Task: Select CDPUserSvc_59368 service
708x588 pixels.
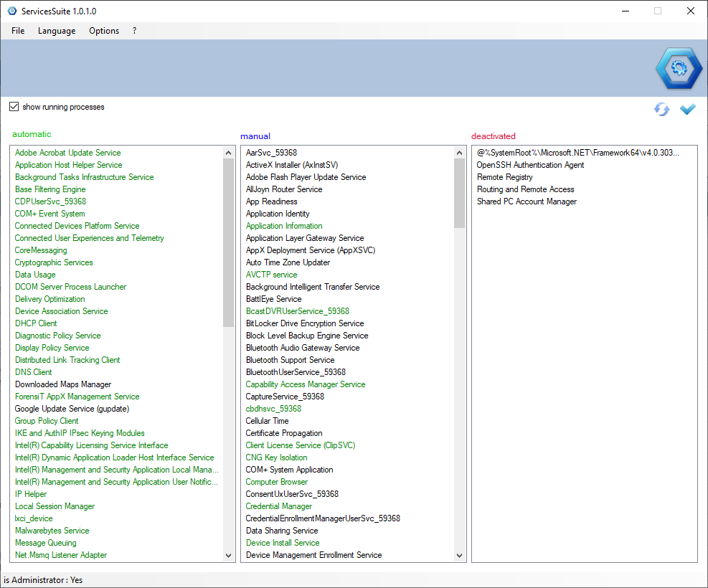Action: click(50, 201)
